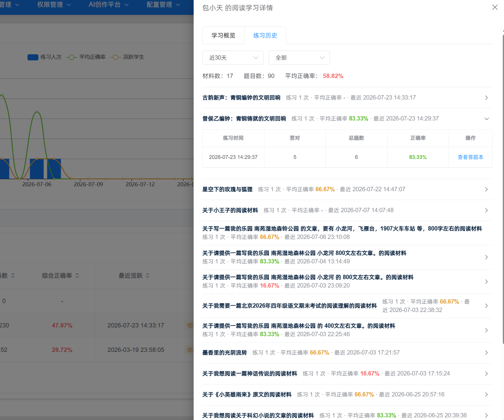The height and width of the screenshot is (420, 504).
Task: Toggle the 练习人次 legend series
Action: coord(45,57)
